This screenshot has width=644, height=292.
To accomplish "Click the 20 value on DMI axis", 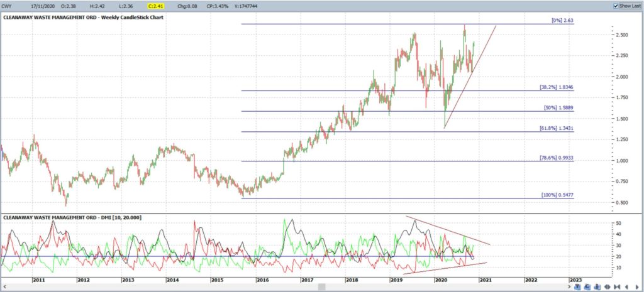I will coord(620,256).
